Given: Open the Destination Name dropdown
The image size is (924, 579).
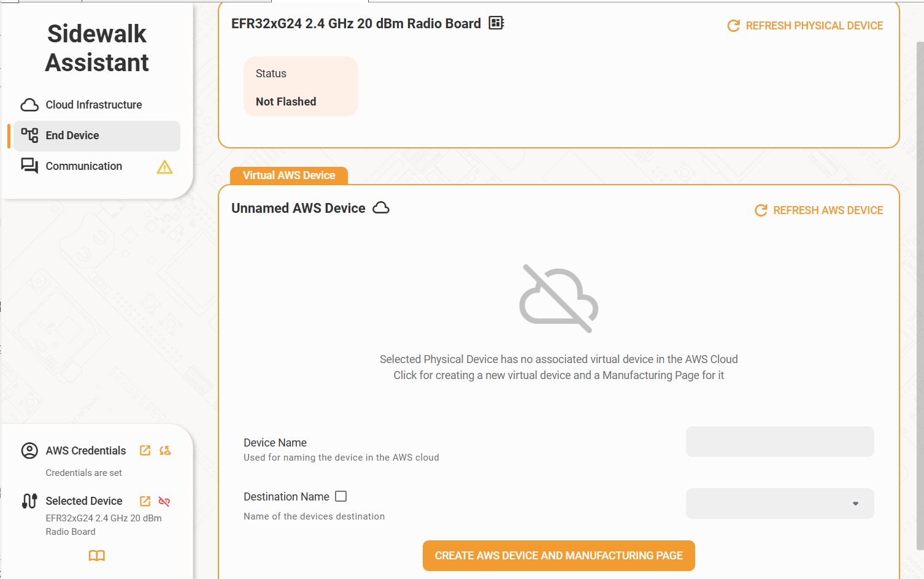Looking at the screenshot, I should pos(779,504).
